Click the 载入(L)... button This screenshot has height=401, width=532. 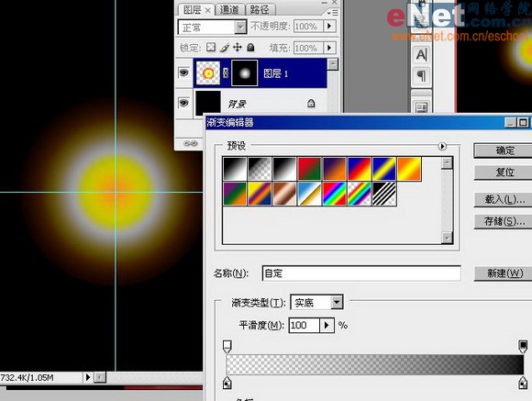[504, 199]
